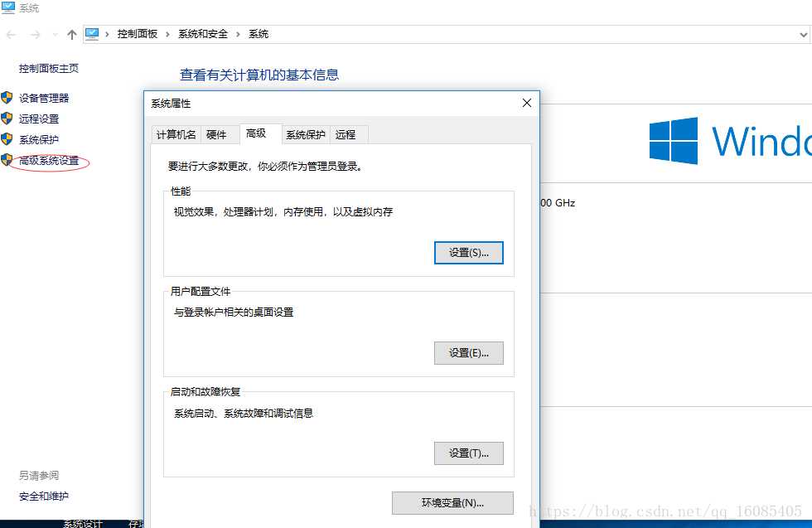Click heading 查看有关计算机的基本信息
Image resolution: width=812 pixels, height=528 pixels.
[x=259, y=75]
